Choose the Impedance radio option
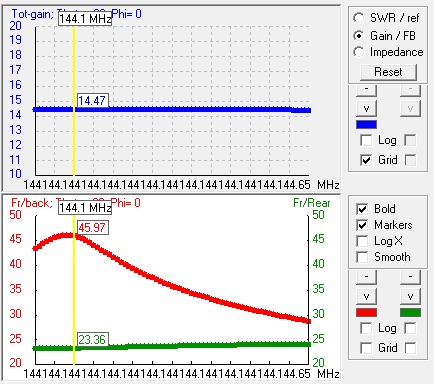Screen dimensions: 434x384 point(359,52)
